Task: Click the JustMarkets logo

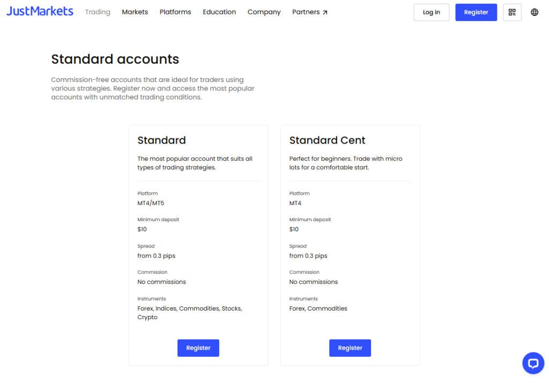Action: tap(40, 11)
